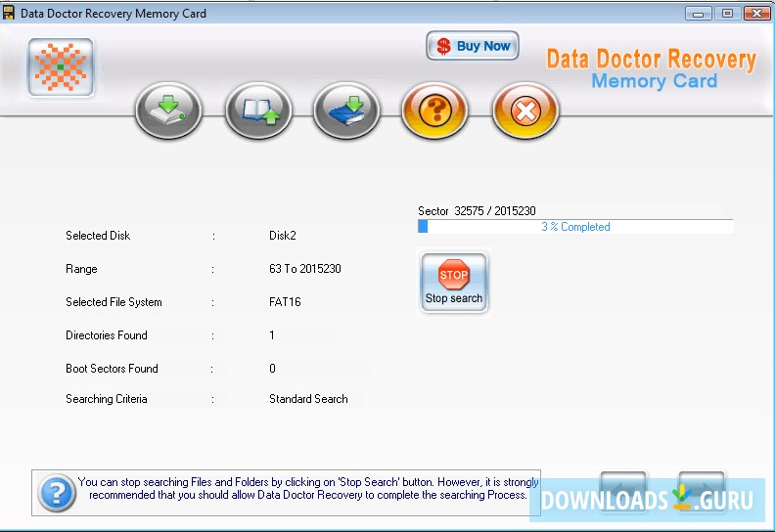Click the 3 % Completed progress bar
775x532 pixels.
click(575, 227)
